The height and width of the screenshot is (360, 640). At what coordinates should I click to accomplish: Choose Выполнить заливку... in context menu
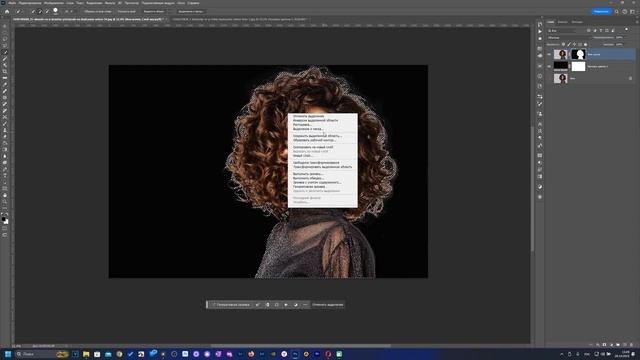click(308, 174)
